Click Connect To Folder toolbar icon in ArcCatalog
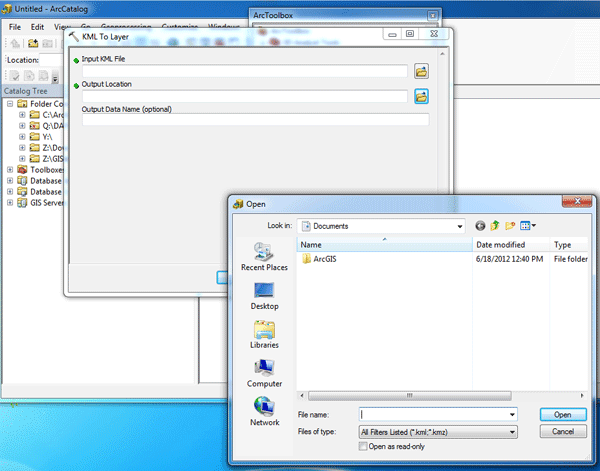600x471 pixels. tap(33, 43)
